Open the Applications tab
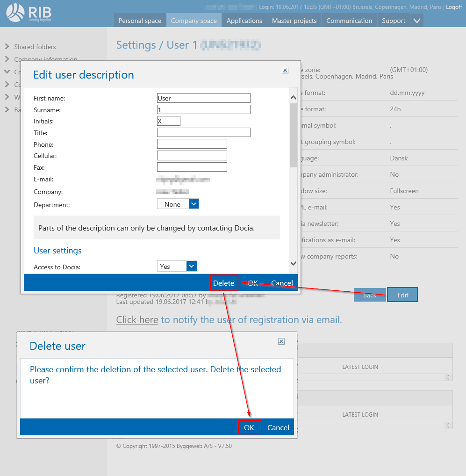Image resolution: width=466 pixels, height=476 pixels. tap(244, 21)
